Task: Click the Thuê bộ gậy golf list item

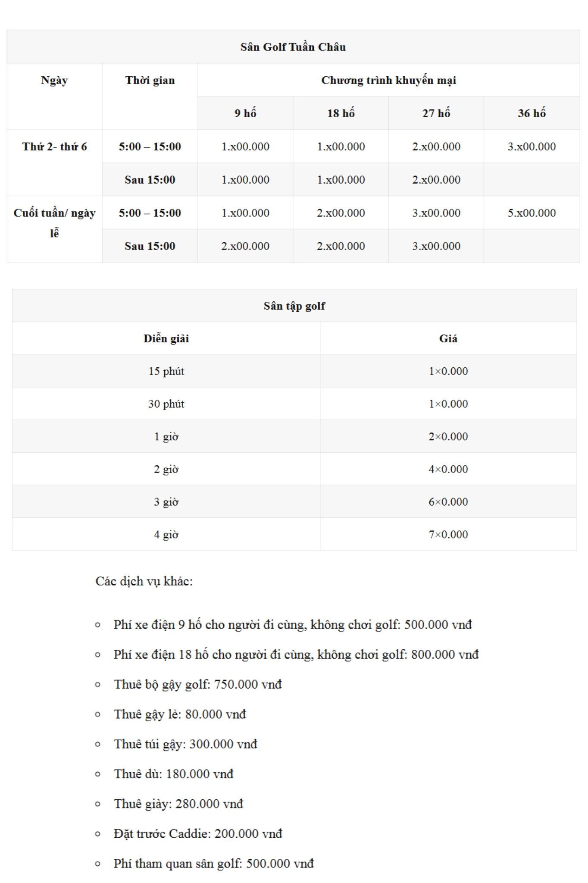Action: point(197,685)
